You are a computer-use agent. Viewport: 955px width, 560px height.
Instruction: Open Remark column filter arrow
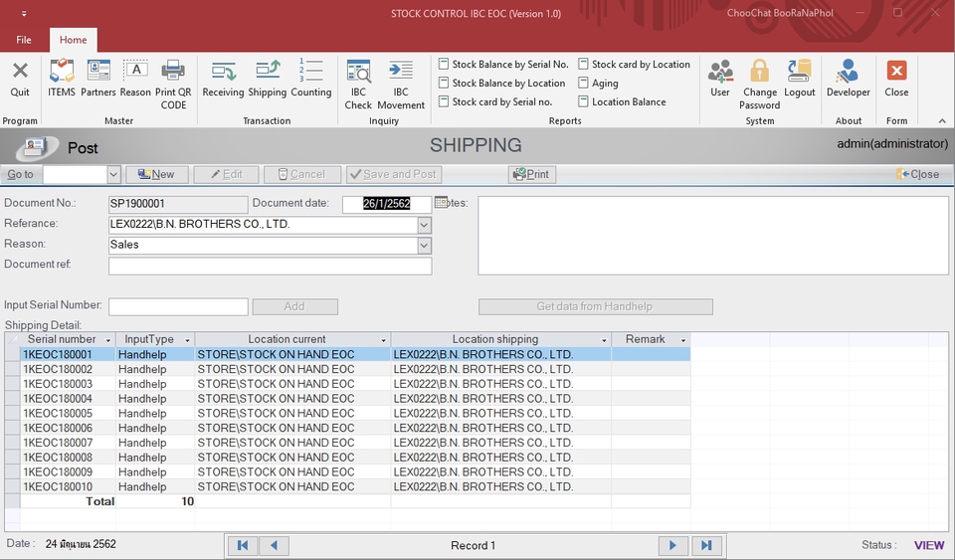682,340
